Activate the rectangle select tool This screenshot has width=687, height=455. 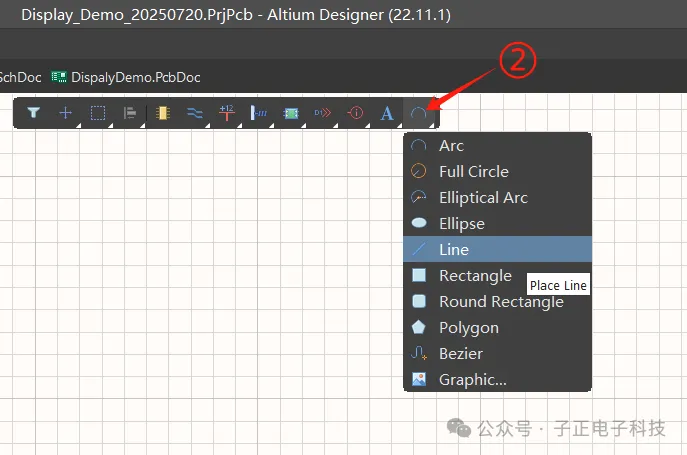[x=98, y=113]
